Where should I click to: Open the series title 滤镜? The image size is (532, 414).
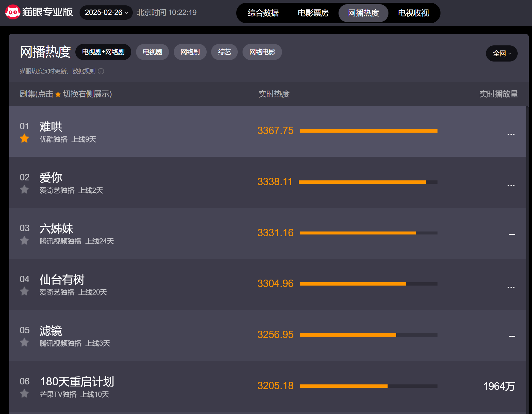tap(51, 331)
